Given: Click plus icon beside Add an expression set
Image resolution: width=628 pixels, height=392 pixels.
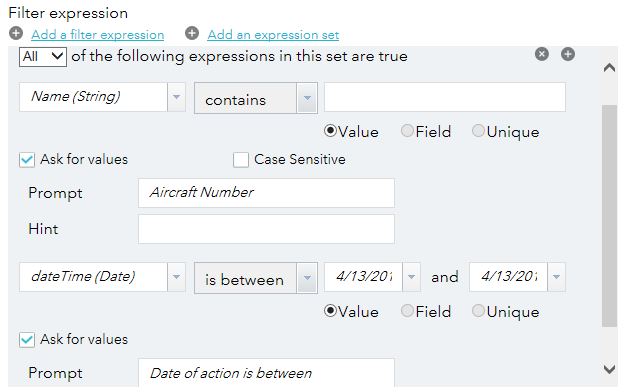Looking at the screenshot, I should (x=192, y=33).
